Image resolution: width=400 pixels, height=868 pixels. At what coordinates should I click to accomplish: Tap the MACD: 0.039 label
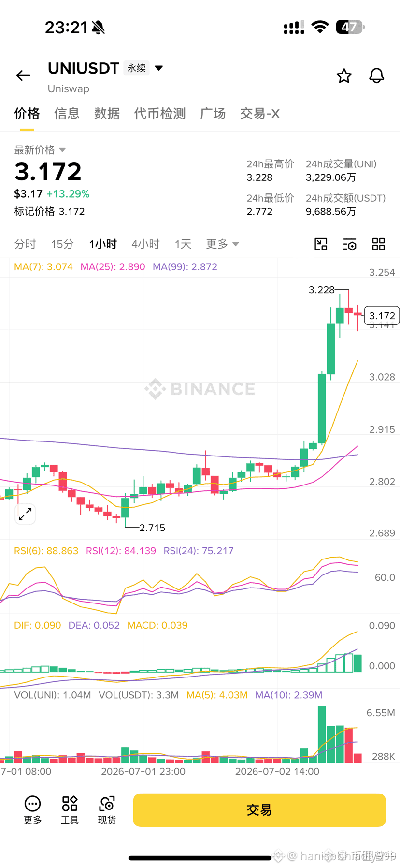pos(157,625)
